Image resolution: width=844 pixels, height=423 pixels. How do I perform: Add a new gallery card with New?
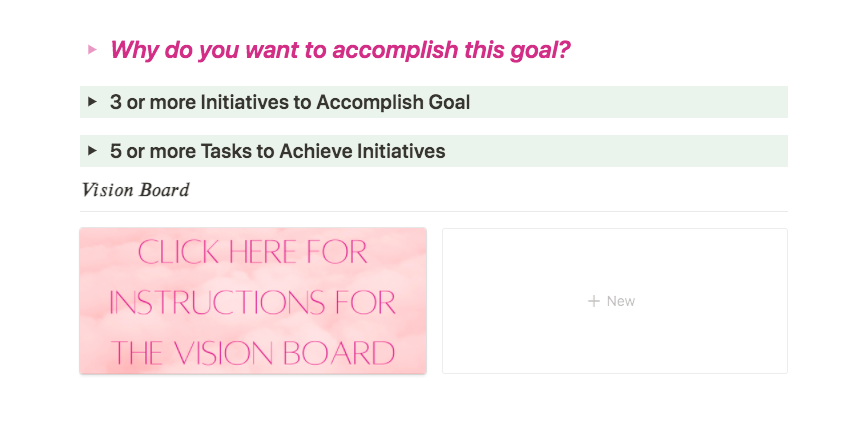(x=614, y=301)
